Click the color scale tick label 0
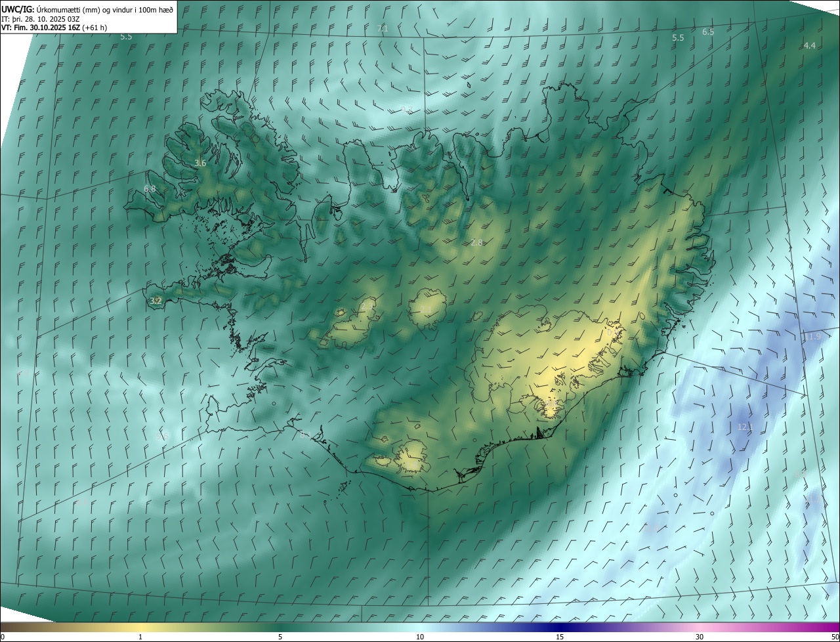The image size is (840, 642). pyautogui.click(x=3, y=637)
